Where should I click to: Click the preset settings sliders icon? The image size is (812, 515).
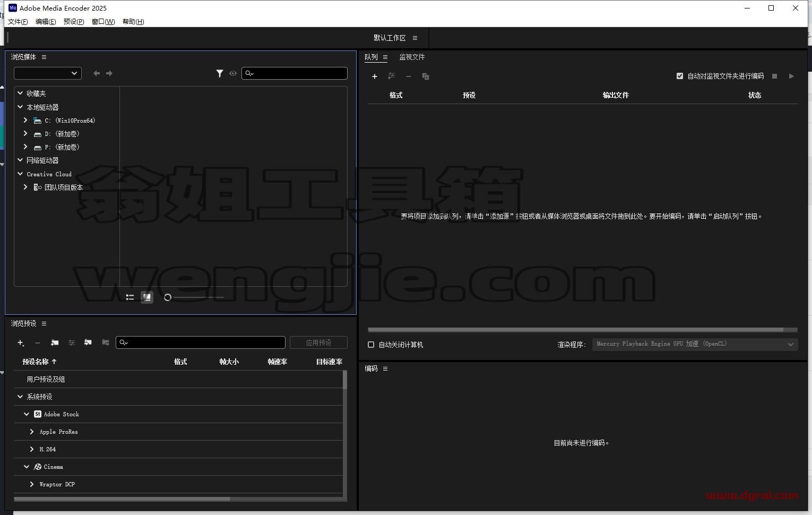tap(72, 343)
